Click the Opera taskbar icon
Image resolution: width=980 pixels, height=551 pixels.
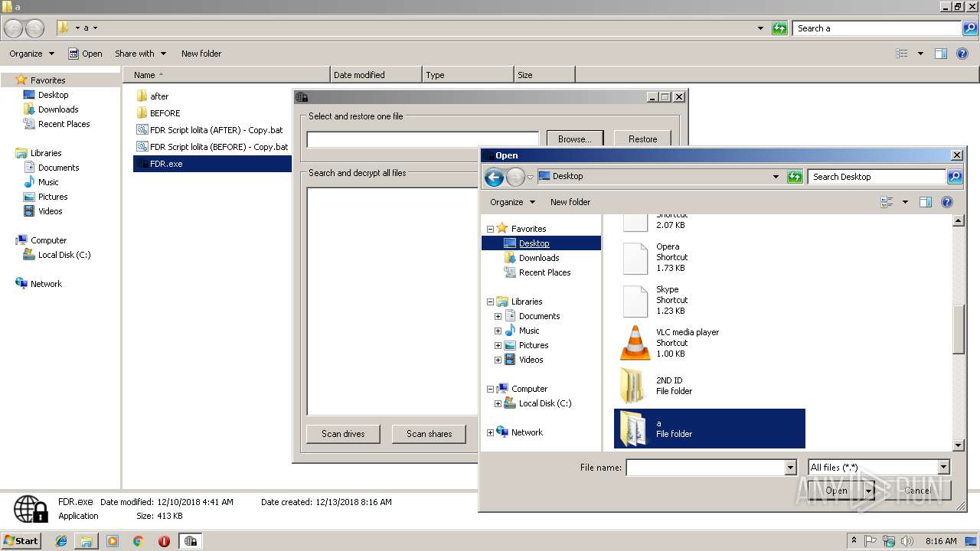click(x=164, y=541)
